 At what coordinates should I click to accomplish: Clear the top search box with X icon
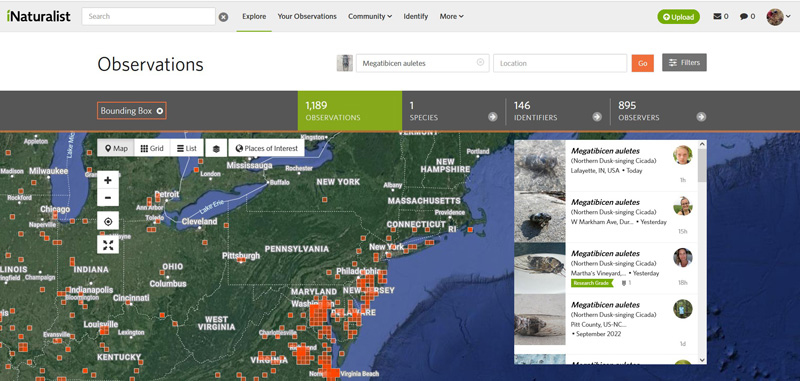(x=223, y=17)
